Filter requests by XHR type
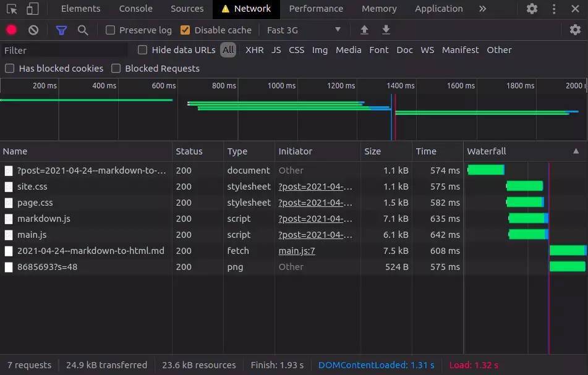Image resolution: width=588 pixels, height=375 pixels. click(254, 50)
